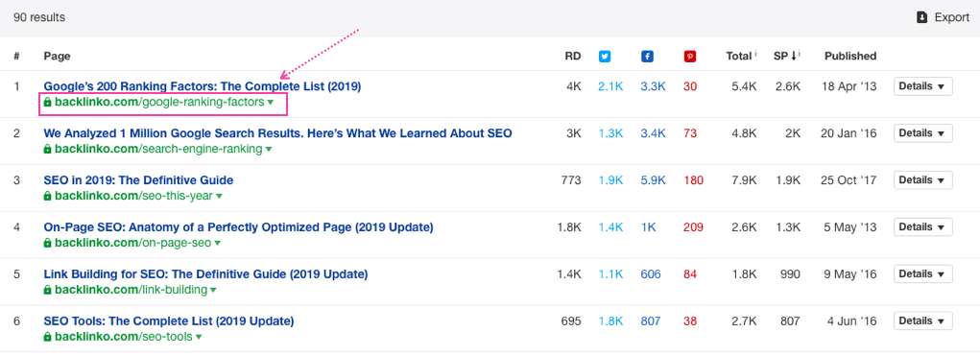
Task: Click Facebook count 3.4K in row 2
Action: coord(653,133)
